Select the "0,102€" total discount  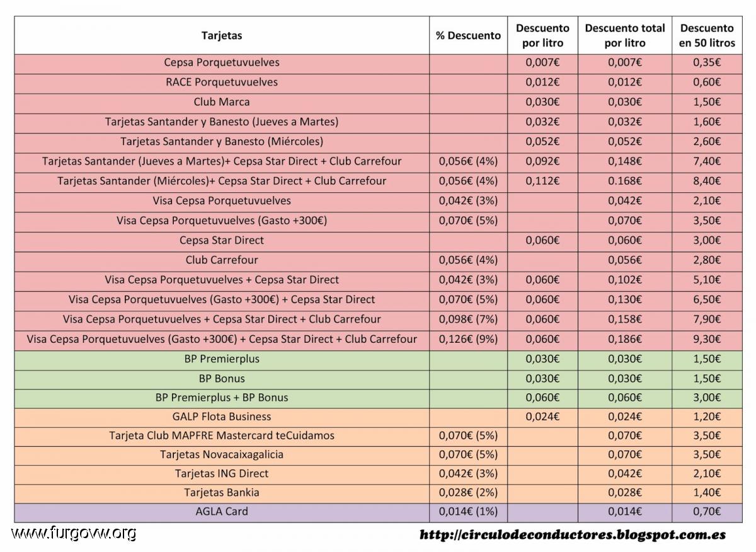tap(625, 280)
